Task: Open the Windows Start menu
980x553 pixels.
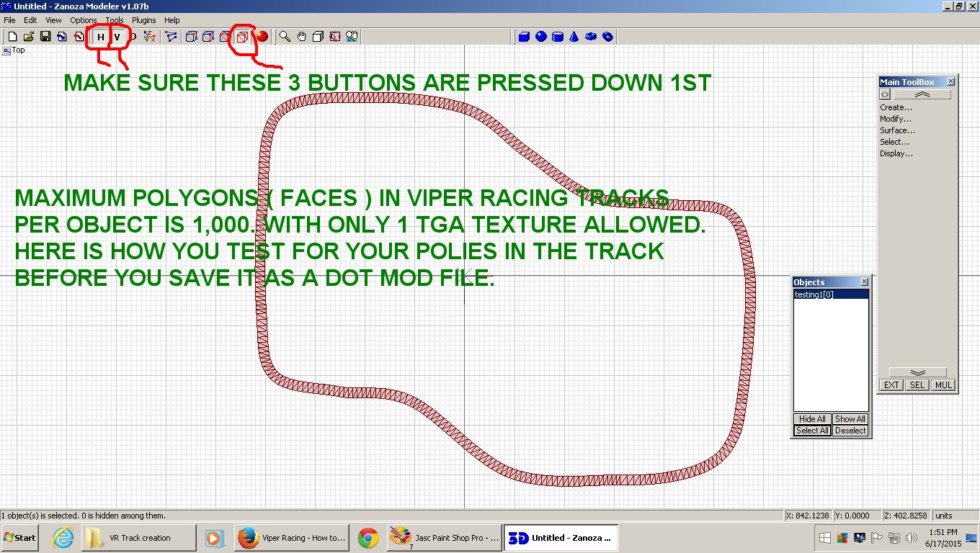Action: (x=20, y=538)
